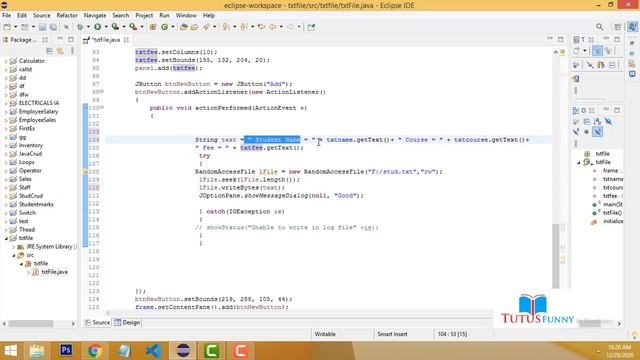Open Package Explorer view menu
Image resolution: width=640 pixels, height=360 pixels.
pos(72,51)
